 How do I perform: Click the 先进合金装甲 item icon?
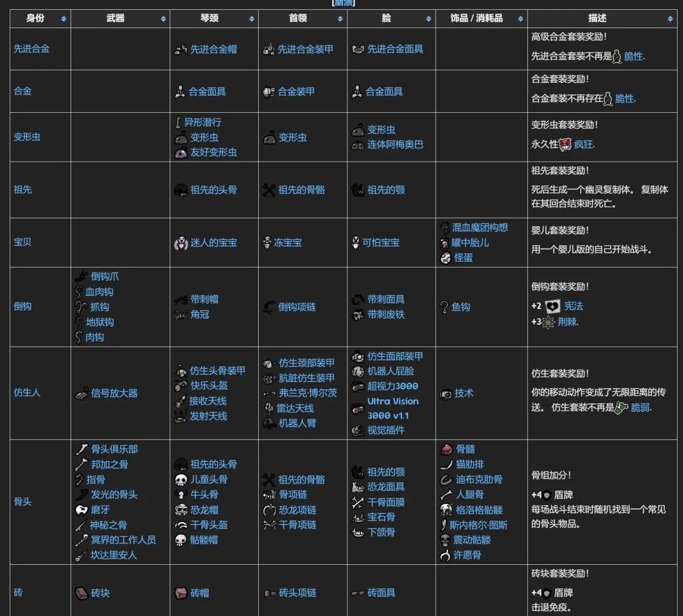(268, 49)
